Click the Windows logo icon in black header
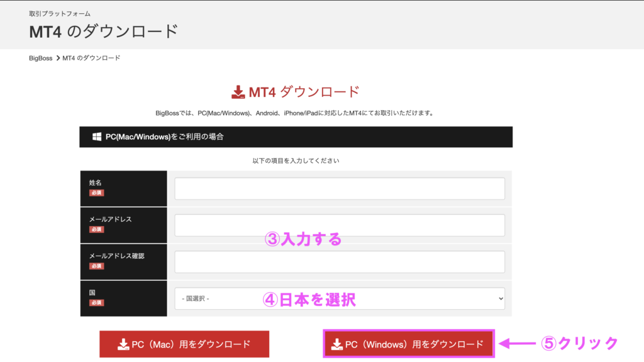 [97, 137]
